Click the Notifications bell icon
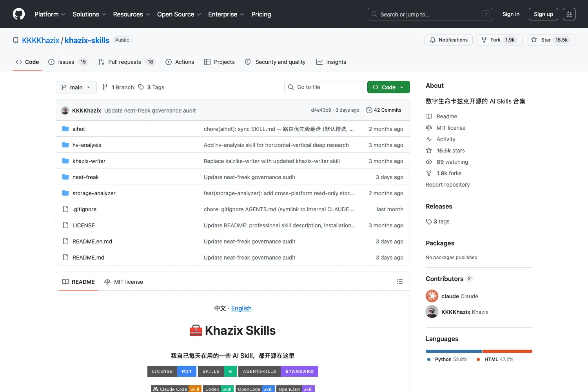This screenshot has width=588, height=392. pyautogui.click(x=433, y=40)
